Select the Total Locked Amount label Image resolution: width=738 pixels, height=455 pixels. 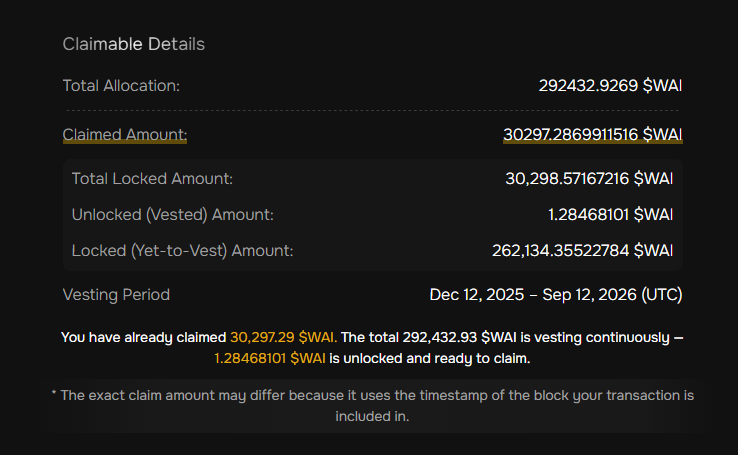[152, 179]
